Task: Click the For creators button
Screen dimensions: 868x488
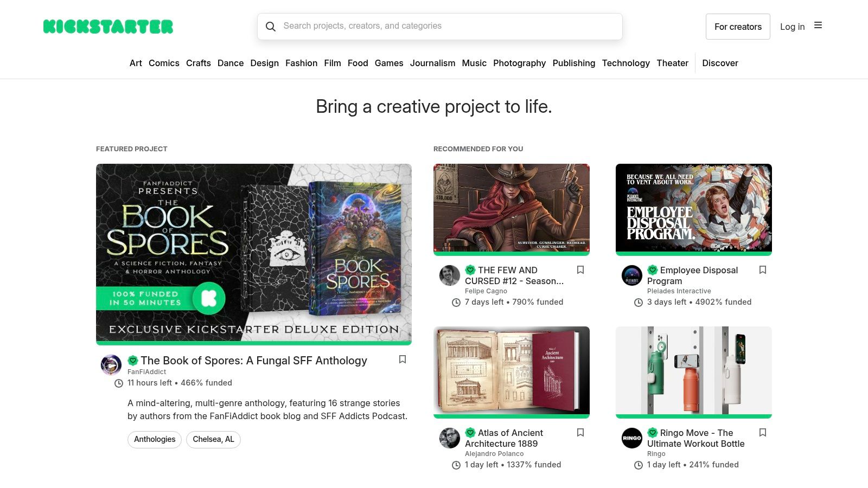Action: tap(738, 26)
